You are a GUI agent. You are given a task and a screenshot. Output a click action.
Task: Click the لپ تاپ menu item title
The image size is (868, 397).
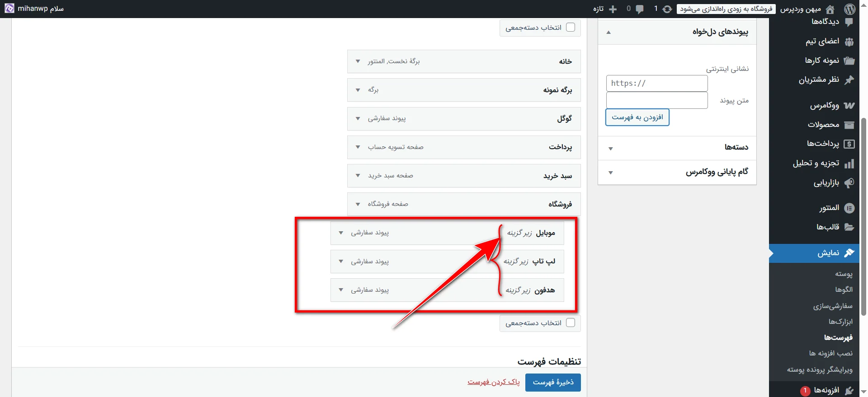pyautogui.click(x=544, y=262)
